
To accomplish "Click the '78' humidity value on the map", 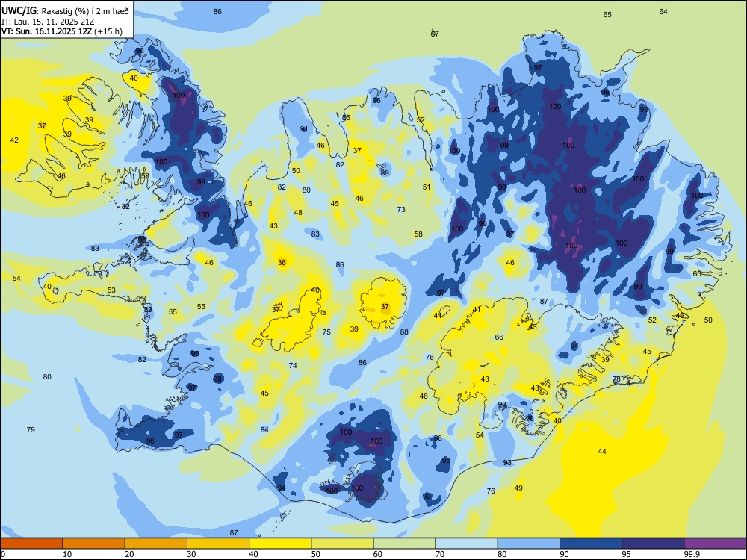I will (616, 379).
